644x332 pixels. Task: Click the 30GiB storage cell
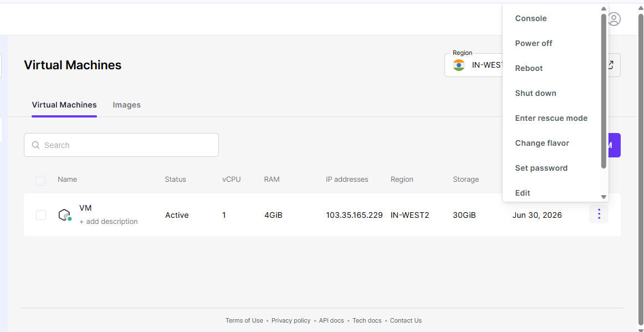pos(464,215)
